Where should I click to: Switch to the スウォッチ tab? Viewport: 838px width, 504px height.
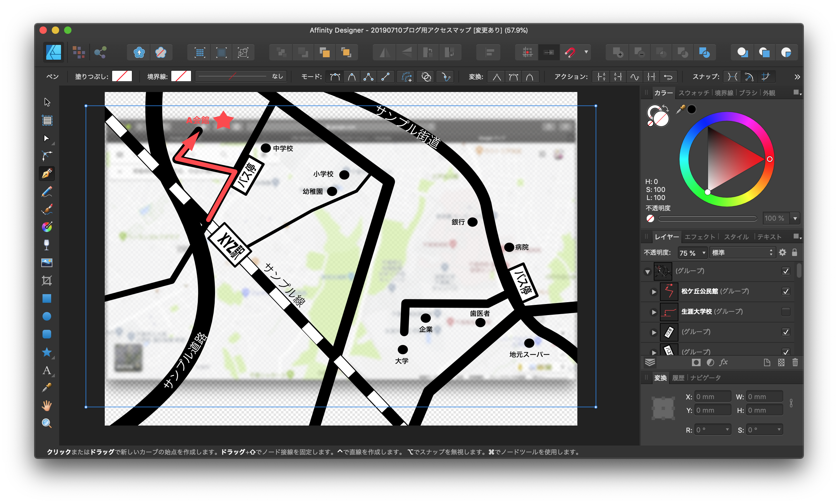[694, 93]
